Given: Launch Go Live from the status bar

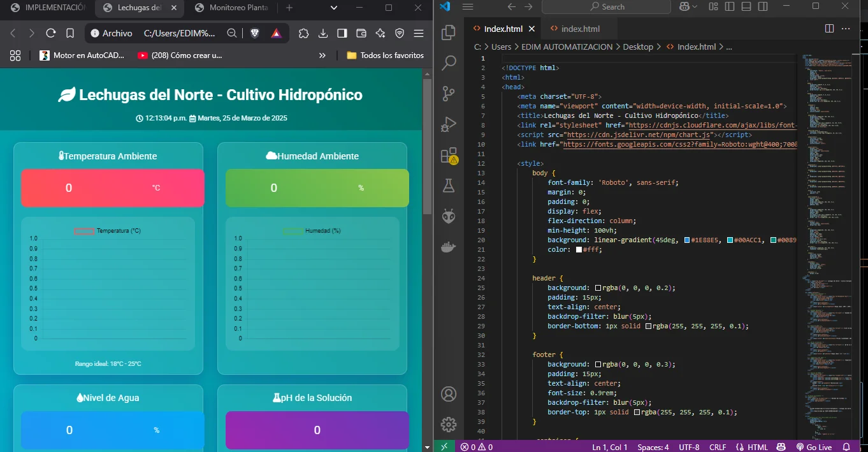Looking at the screenshot, I should (814, 447).
